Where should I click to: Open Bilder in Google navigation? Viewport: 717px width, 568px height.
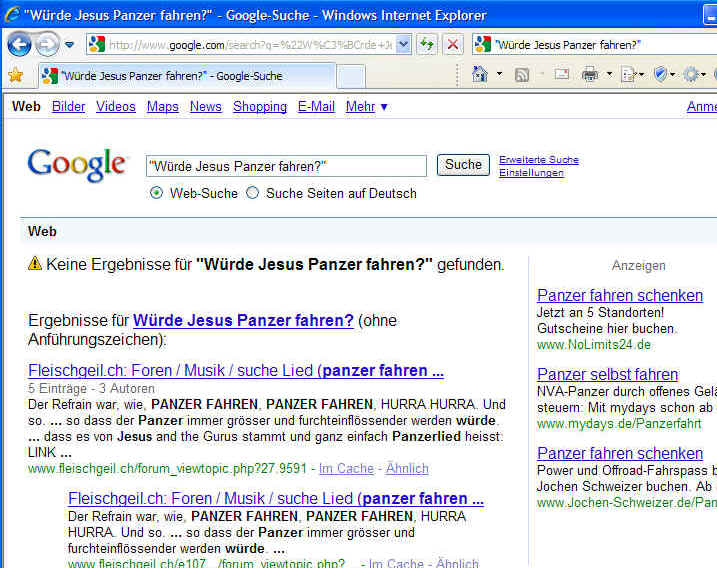(69, 107)
